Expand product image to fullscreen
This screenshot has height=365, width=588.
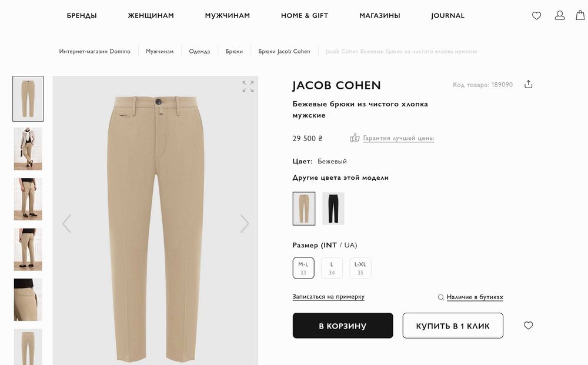click(x=248, y=86)
